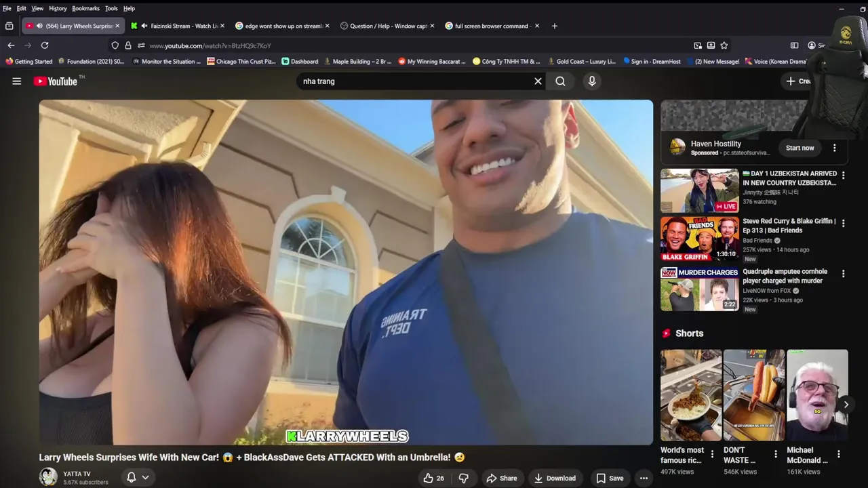Viewport: 868px width, 488px height.
Task: Dislike the video with thumbs down
Action: 464,479
